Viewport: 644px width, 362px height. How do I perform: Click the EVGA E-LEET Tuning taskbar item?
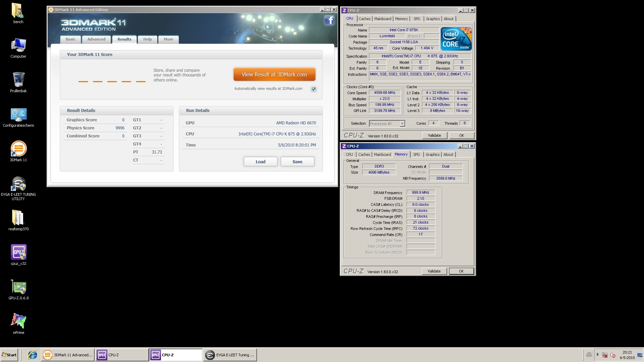click(x=230, y=355)
